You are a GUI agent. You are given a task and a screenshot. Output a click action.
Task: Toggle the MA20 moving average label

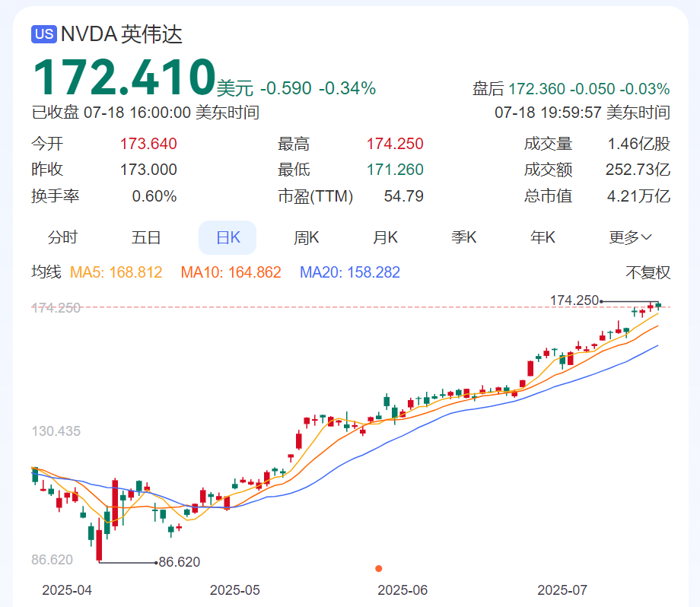pyautogui.click(x=350, y=272)
